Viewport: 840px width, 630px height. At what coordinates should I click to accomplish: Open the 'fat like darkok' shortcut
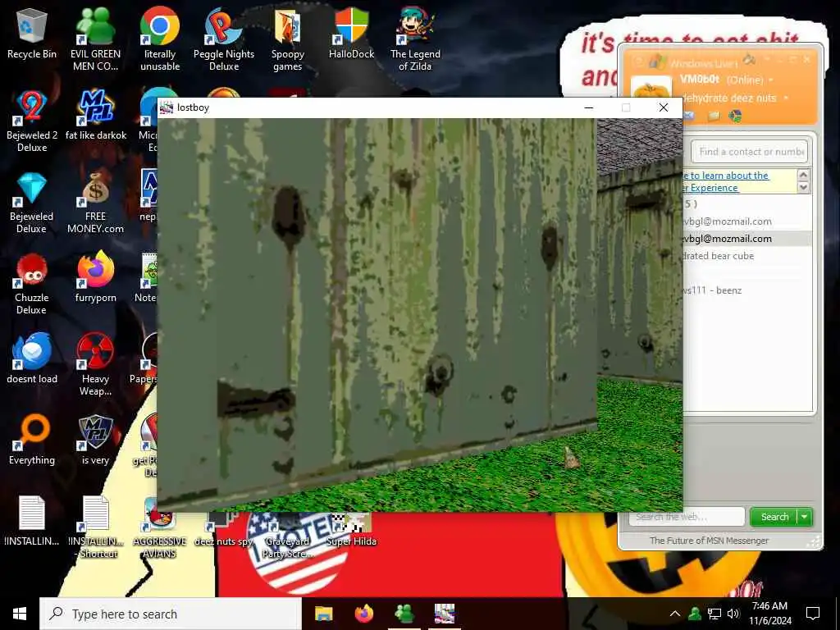coord(96,115)
